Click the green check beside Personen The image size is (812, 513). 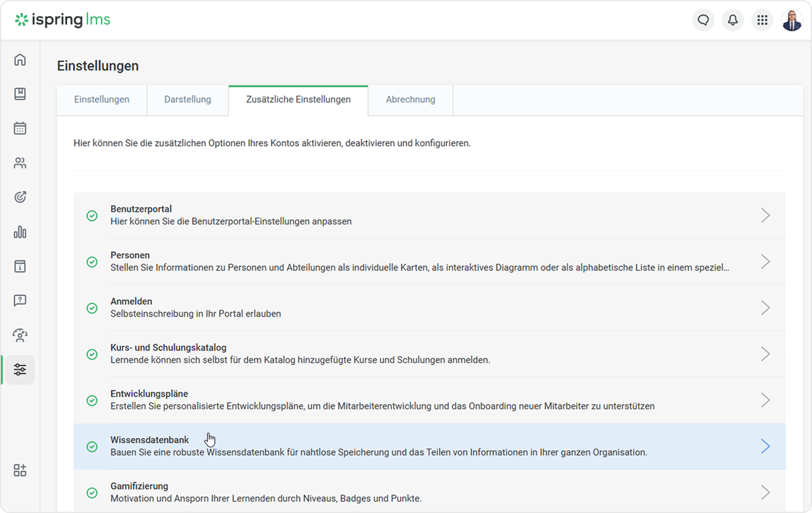(92, 262)
